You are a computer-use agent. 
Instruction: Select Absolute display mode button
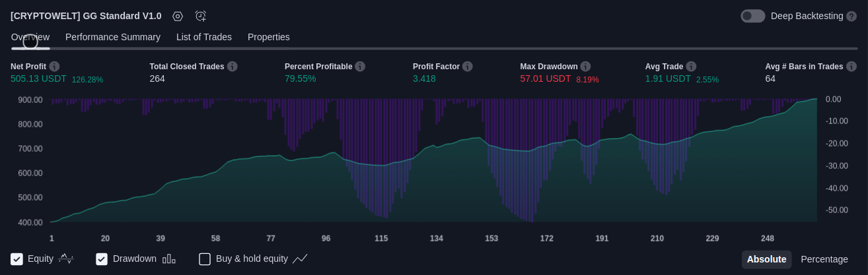pyautogui.click(x=766, y=259)
